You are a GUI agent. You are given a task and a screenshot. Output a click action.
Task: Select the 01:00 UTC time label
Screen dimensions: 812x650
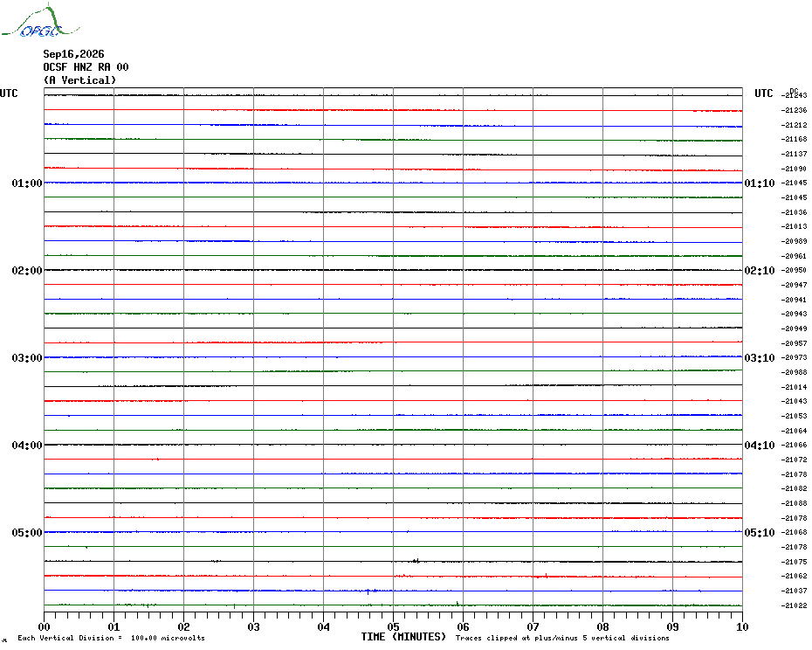pos(27,183)
